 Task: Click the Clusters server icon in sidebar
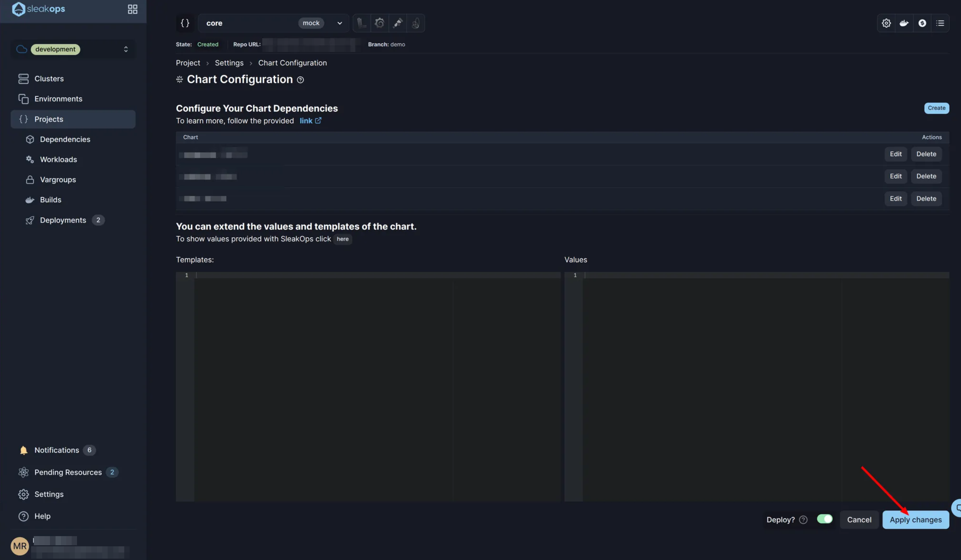(x=23, y=79)
